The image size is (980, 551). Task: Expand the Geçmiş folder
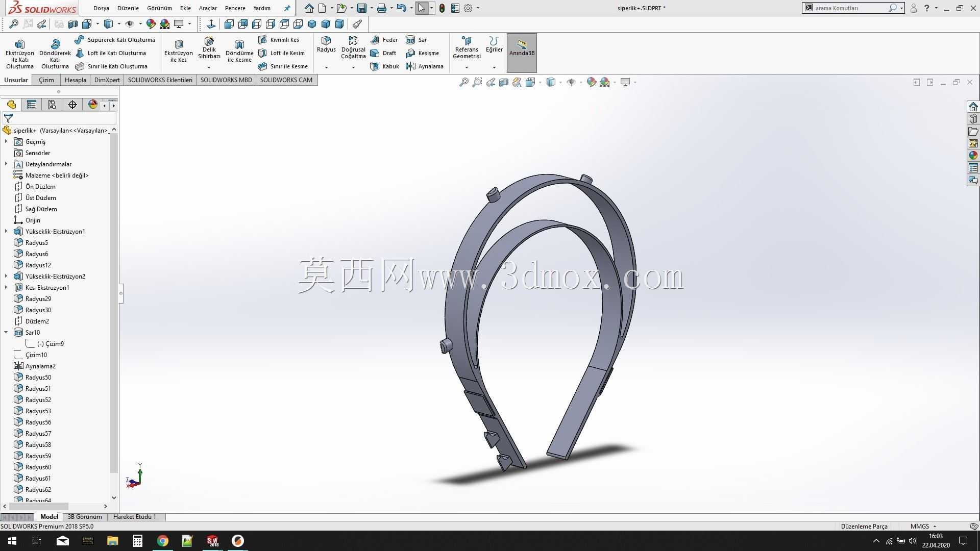pos(6,142)
